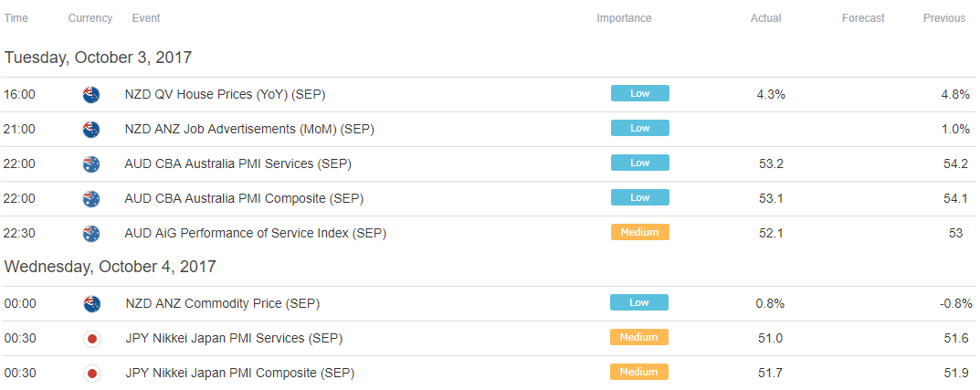The width and height of the screenshot is (980, 390).
Task: Click the Australia flag beside PMI Composite
Action: [91, 199]
